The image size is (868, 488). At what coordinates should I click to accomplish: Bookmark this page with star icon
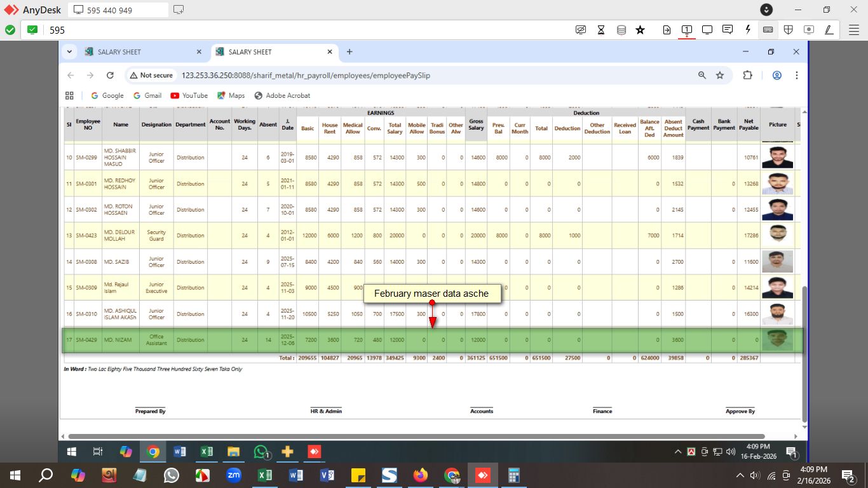pyautogui.click(x=720, y=75)
